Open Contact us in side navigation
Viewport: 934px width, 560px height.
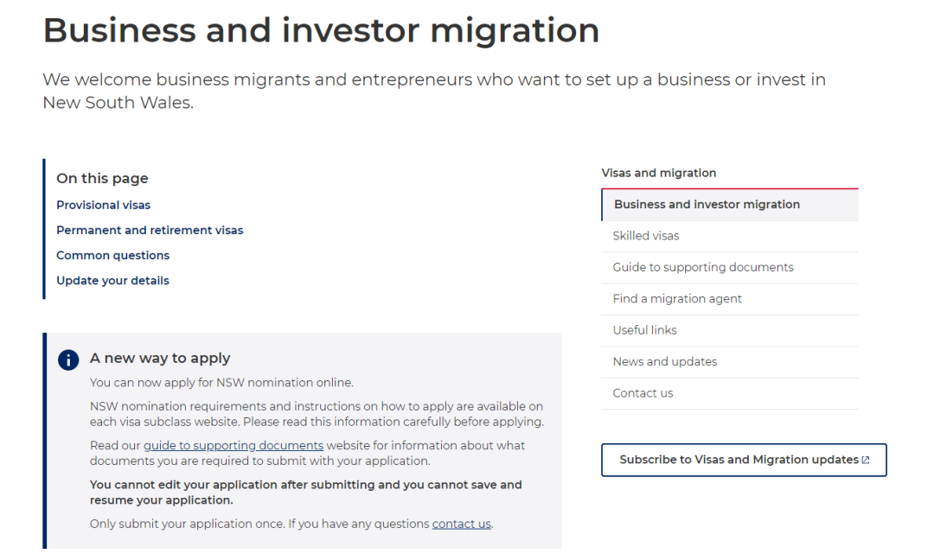643,393
